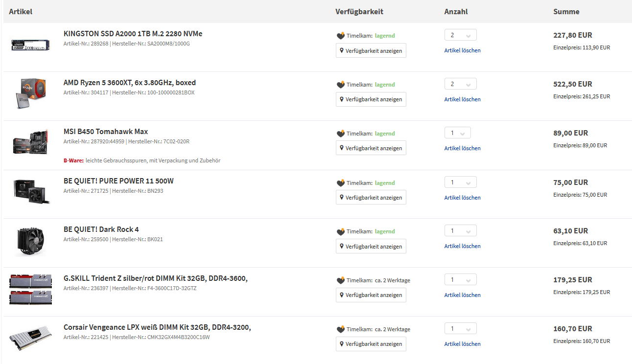Viewport: 632px width, 364px height.
Task: Open quantity dropdown for Corsair Vengeance LPX
Action: [x=461, y=329]
